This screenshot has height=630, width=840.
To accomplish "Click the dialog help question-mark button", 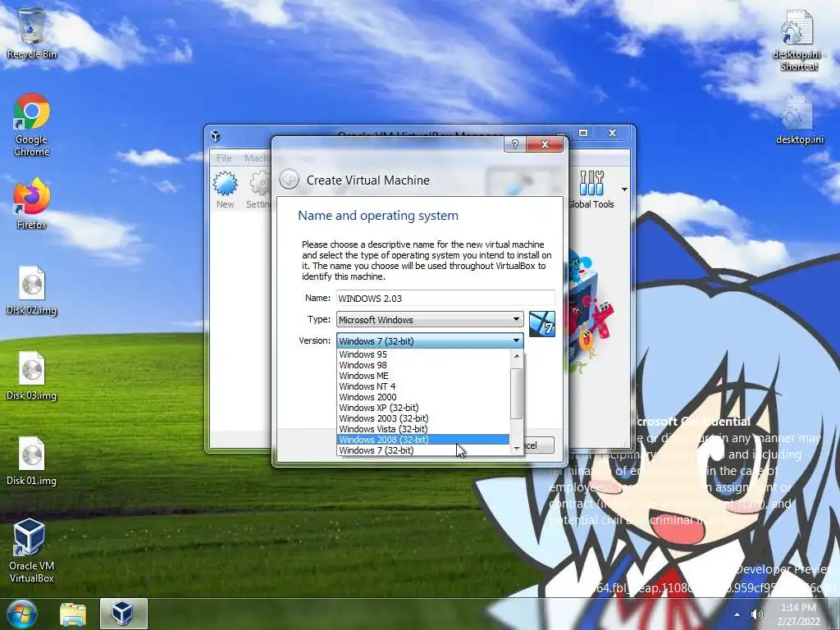I will click(514, 144).
